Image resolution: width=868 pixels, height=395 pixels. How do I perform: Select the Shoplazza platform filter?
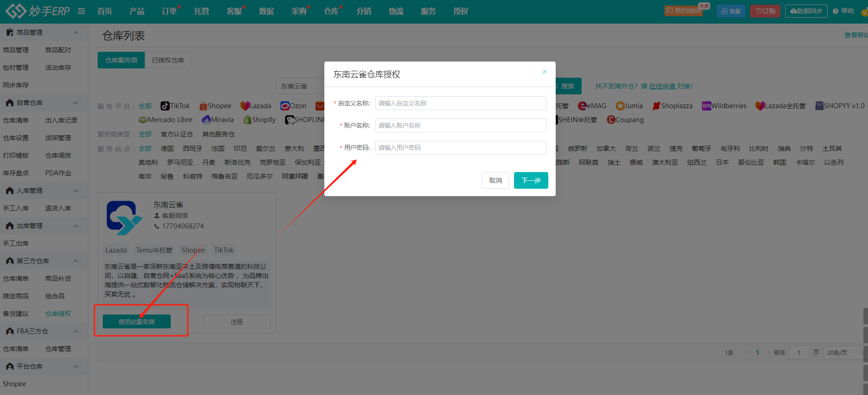pyautogui.click(x=672, y=106)
